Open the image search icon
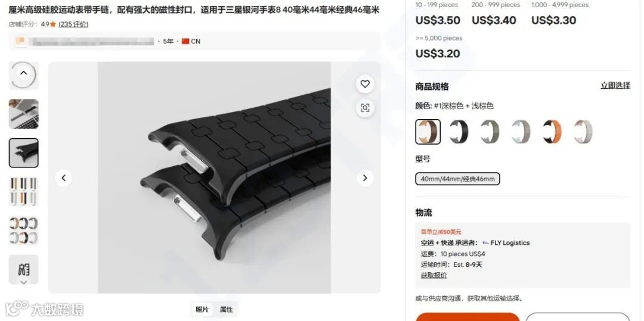Viewport: 644px width, 321px height. click(365, 108)
